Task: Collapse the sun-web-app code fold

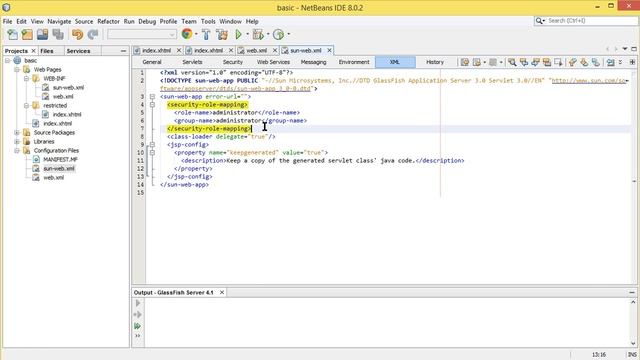Action: [152, 97]
